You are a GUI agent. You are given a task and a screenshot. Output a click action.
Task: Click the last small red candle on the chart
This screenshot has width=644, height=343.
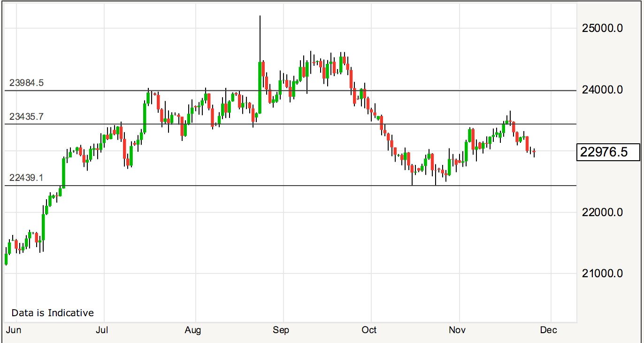click(534, 151)
